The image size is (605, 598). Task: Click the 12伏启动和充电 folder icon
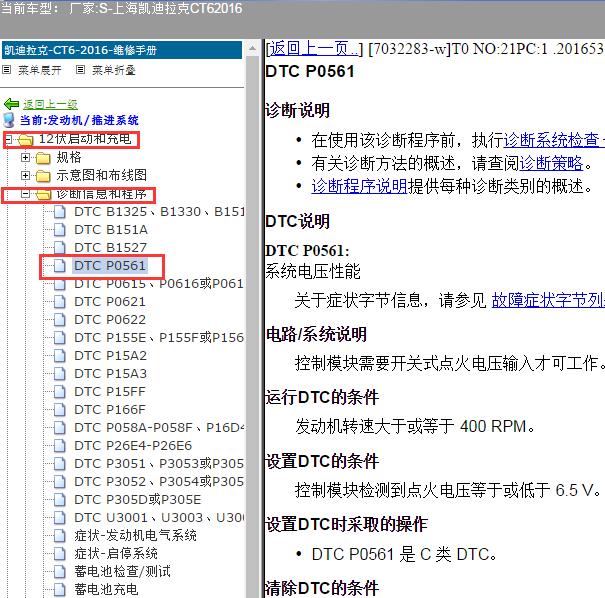pyautogui.click(x=25, y=140)
